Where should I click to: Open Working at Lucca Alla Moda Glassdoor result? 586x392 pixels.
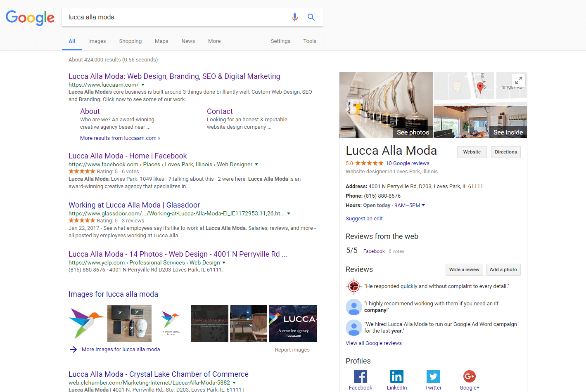click(x=134, y=205)
